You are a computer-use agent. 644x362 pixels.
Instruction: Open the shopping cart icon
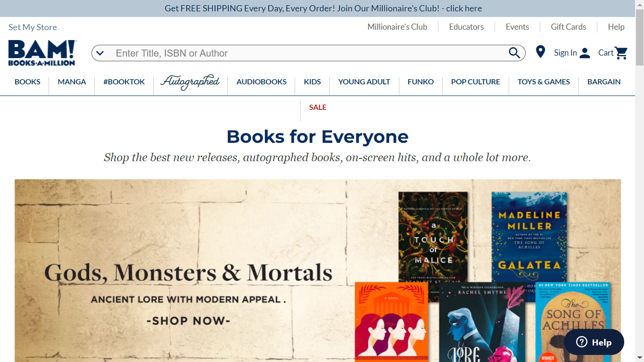click(x=621, y=53)
